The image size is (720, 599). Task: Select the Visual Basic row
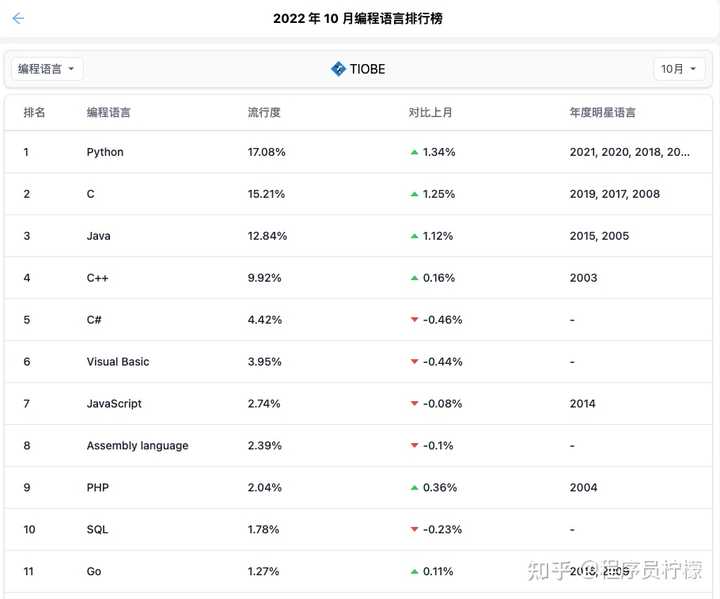tap(118, 362)
